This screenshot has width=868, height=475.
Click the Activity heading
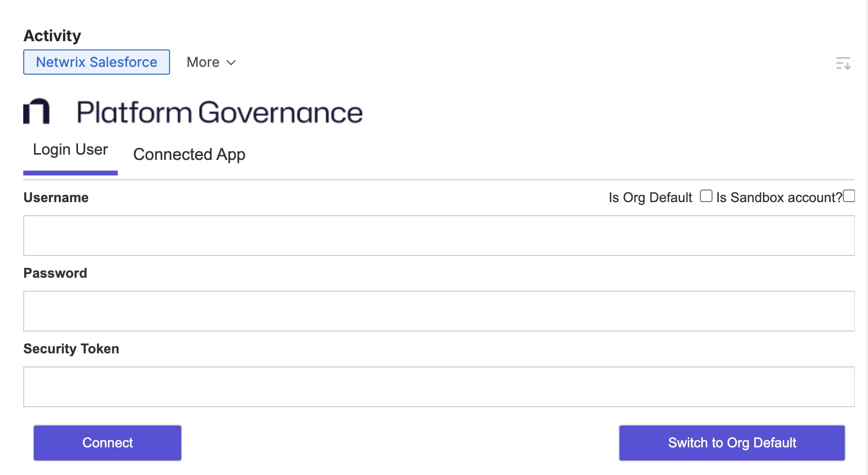(52, 35)
